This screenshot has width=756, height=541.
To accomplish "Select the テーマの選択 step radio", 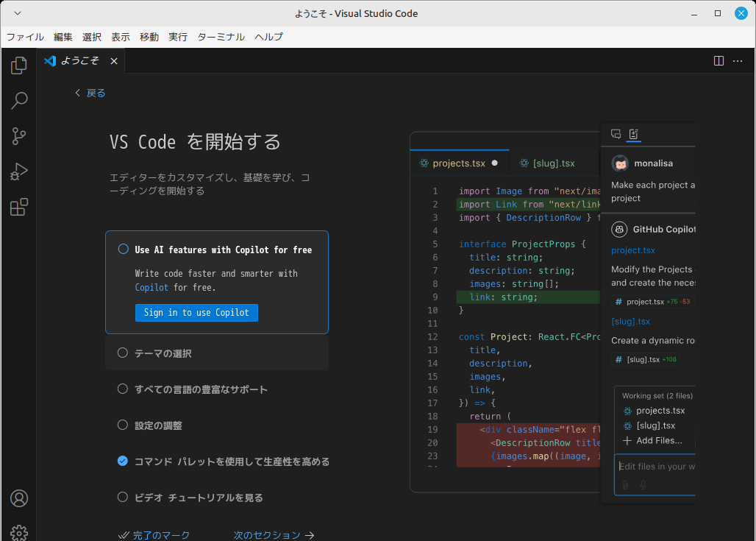I will coord(123,353).
